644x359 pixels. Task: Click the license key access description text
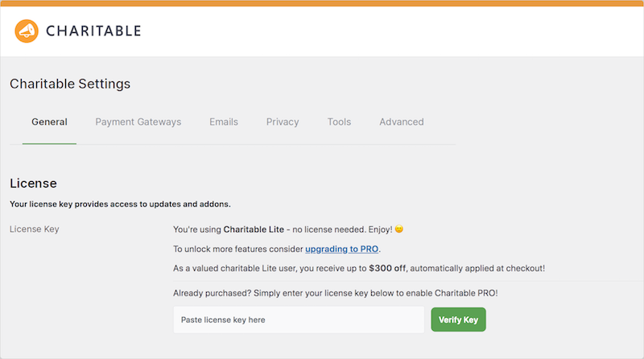tap(120, 204)
